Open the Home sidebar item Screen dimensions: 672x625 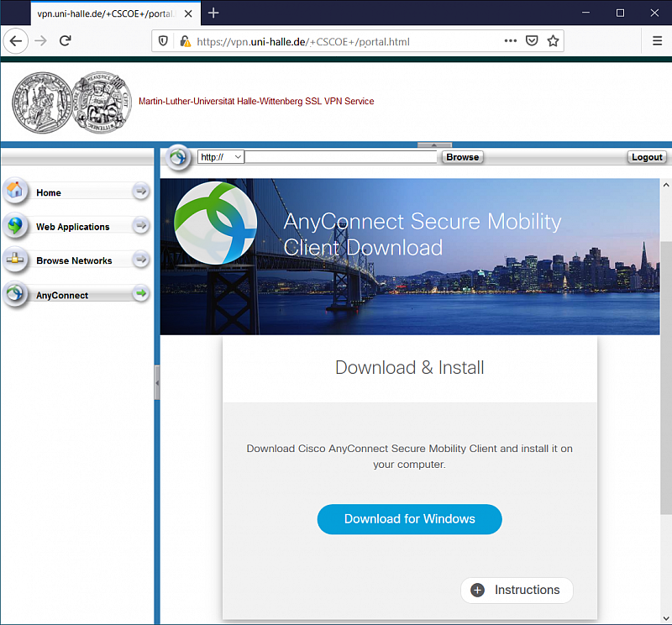(76, 192)
